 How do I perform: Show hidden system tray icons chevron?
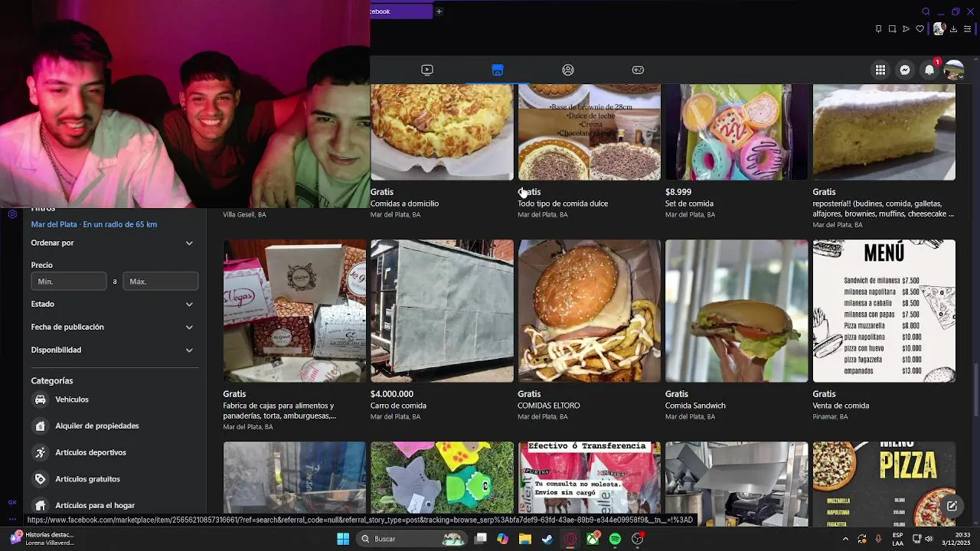845,539
